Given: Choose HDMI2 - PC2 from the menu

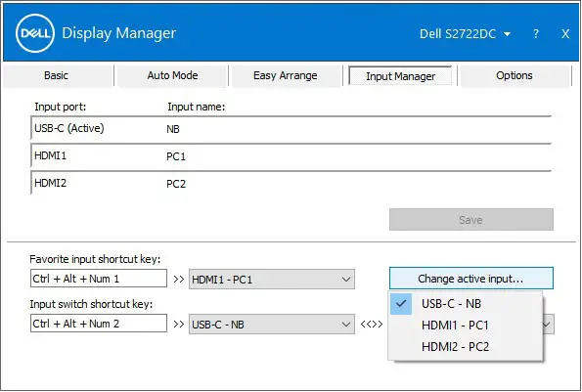Looking at the screenshot, I should point(465,347).
